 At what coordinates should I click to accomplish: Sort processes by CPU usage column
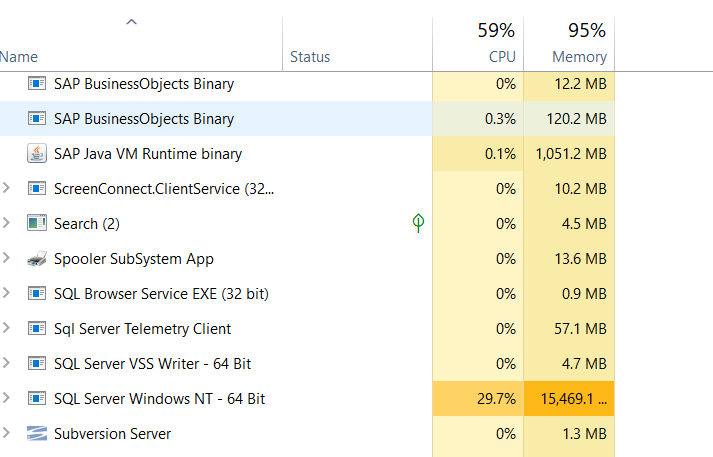[502, 57]
